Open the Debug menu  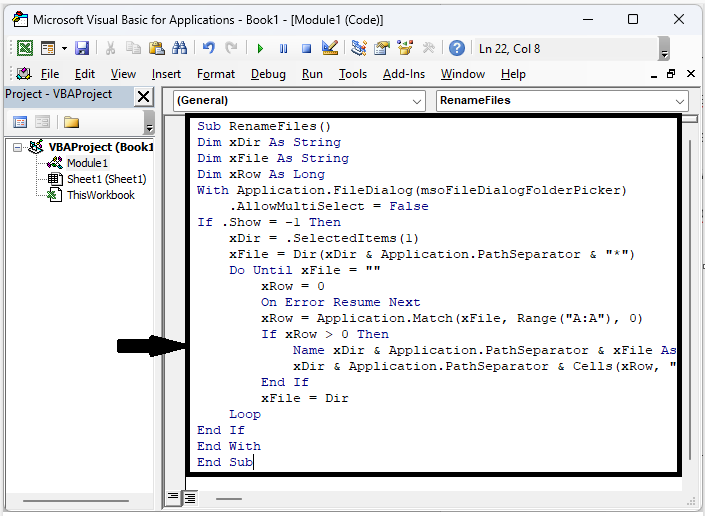click(268, 74)
